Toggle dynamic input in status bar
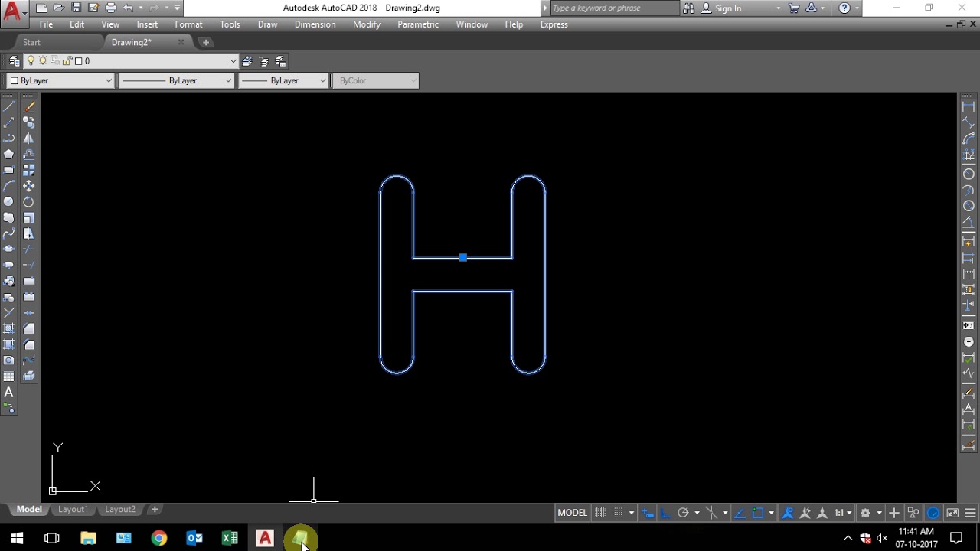980x551 pixels. tap(648, 513)
